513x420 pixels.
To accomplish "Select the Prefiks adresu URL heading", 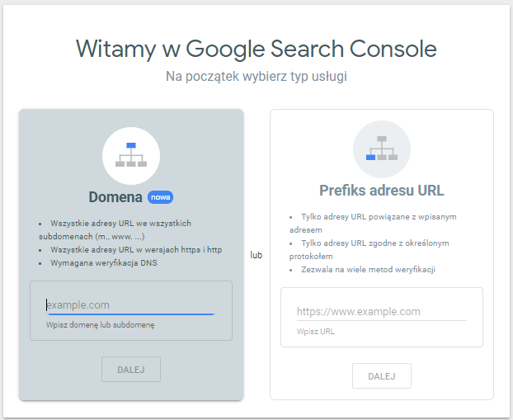I will (x=381, y=191).
